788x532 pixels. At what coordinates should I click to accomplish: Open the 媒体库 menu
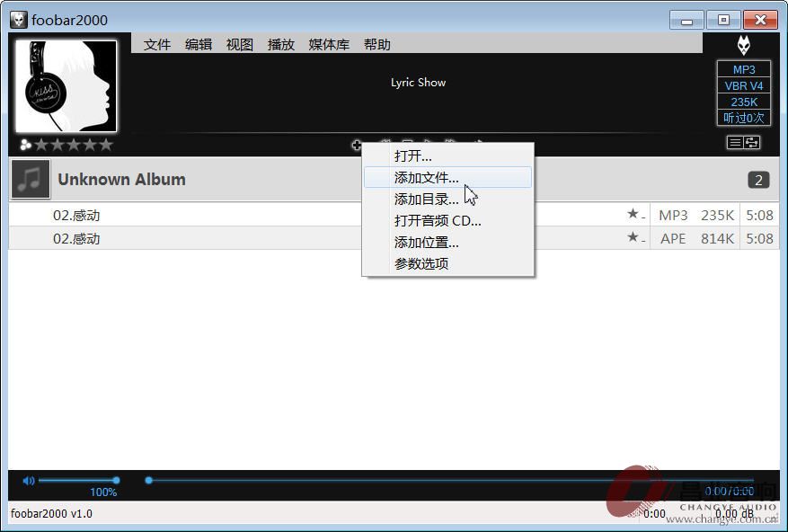(x=329, y=45)
